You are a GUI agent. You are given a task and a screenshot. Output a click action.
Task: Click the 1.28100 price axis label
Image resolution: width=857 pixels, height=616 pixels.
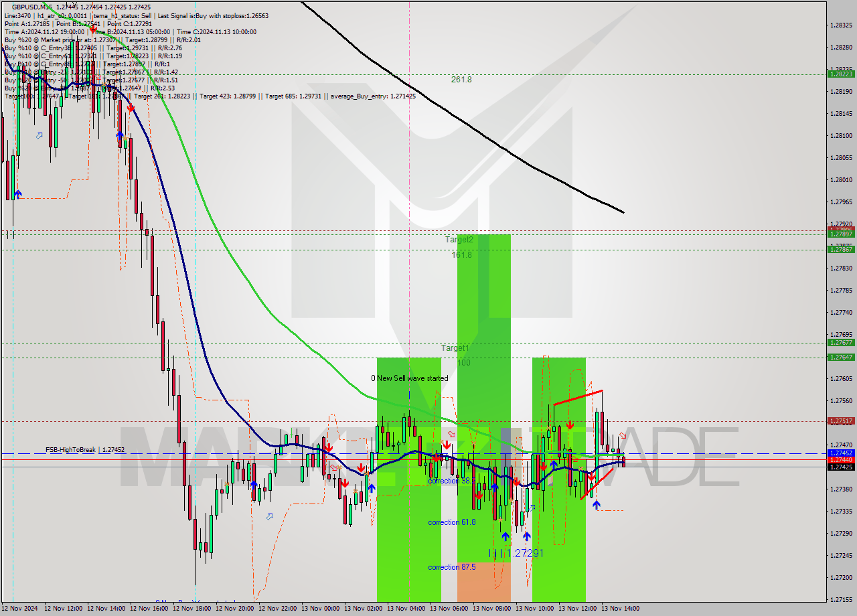[841, 135]
